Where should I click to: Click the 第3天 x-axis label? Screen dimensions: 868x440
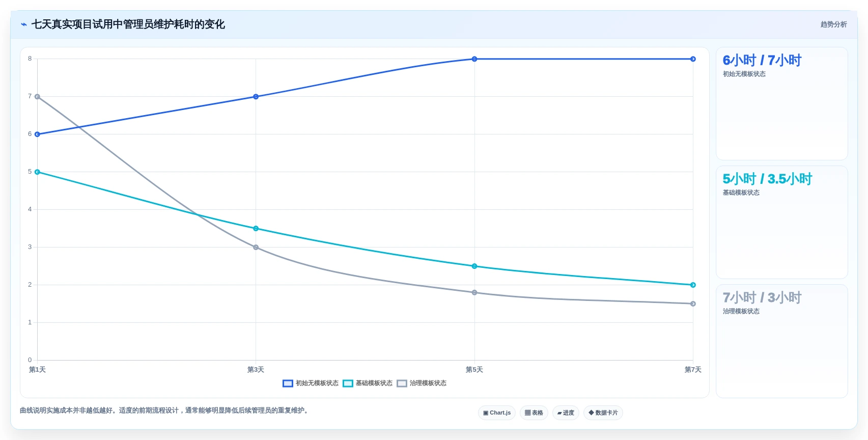[256, 370]
